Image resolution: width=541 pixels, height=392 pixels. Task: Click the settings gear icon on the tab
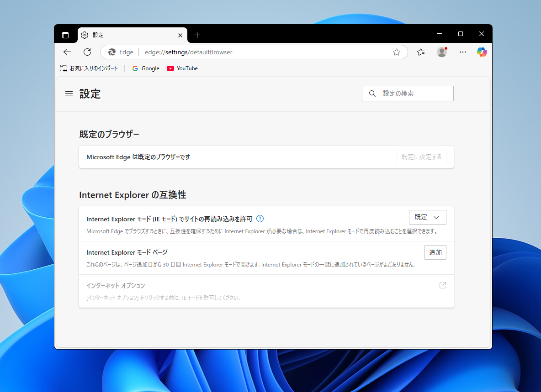pos(85,35)
